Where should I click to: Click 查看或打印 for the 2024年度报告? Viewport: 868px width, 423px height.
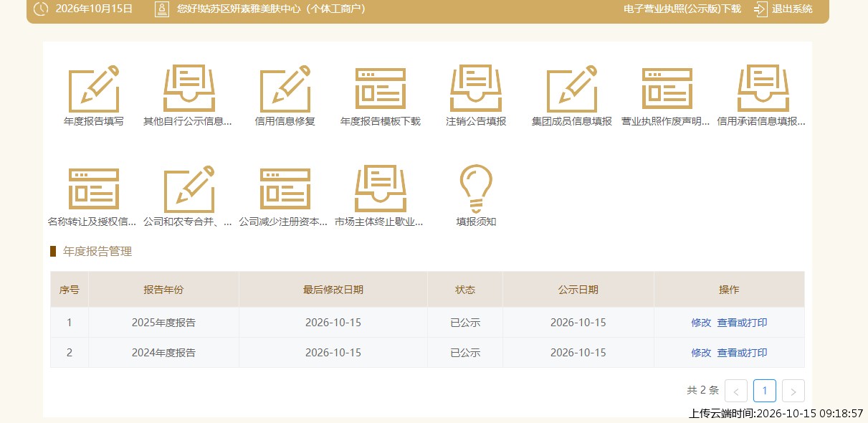pos(742,353)
